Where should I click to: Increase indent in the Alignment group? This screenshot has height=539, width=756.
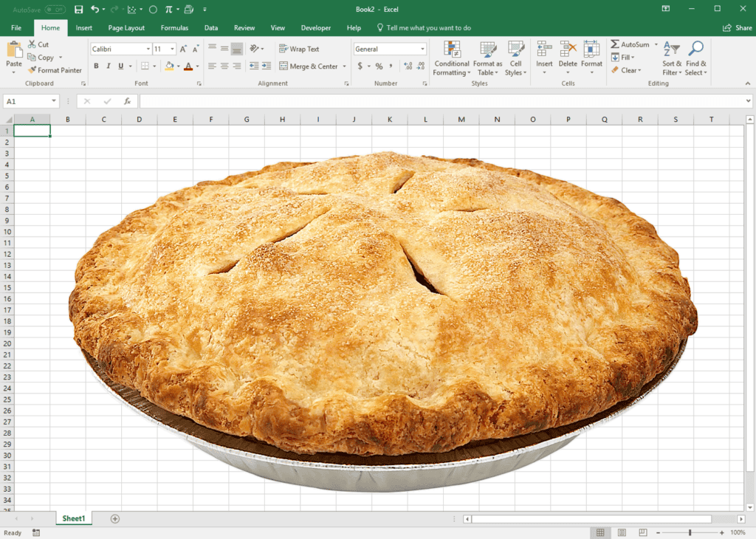(x=266, y=66)
